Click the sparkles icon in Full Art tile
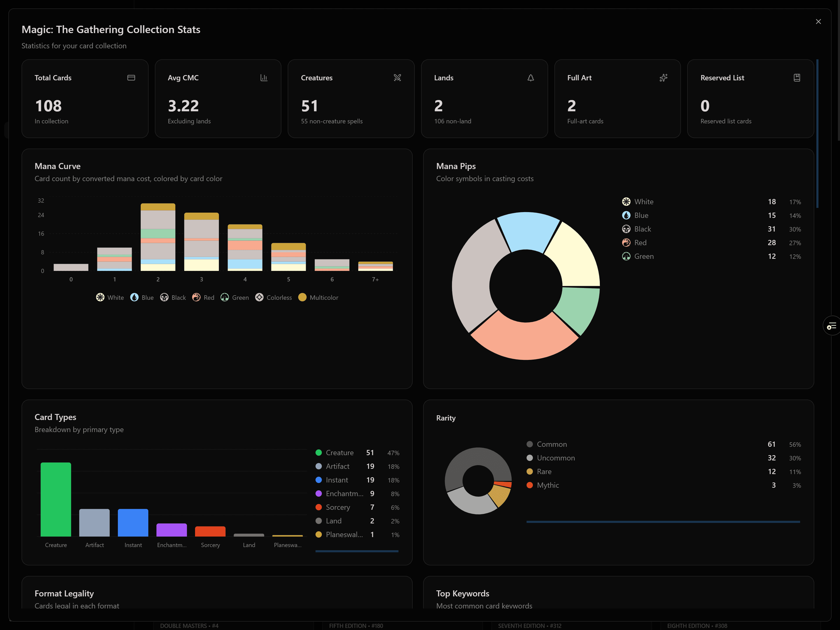This screenshot has height=630, width=840. (x=663, y=78)
